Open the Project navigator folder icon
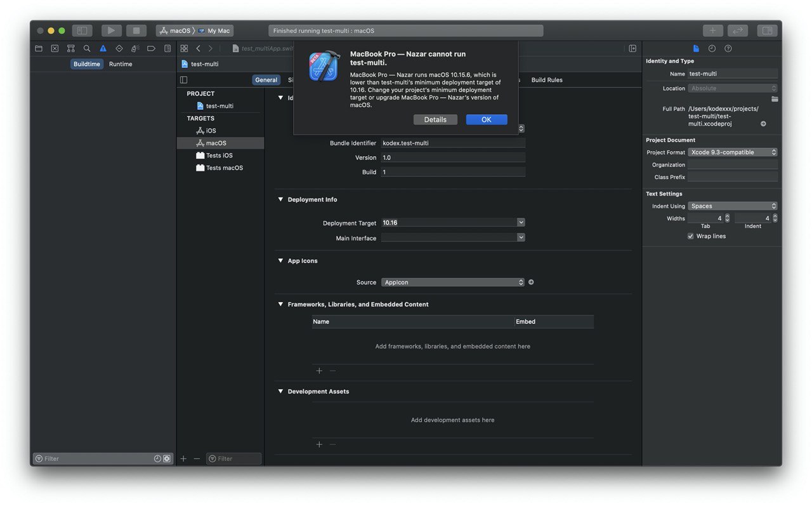Image resolution: width=812 pixels, height=506 pixels. pyautogui.click(x=39, y=48)
